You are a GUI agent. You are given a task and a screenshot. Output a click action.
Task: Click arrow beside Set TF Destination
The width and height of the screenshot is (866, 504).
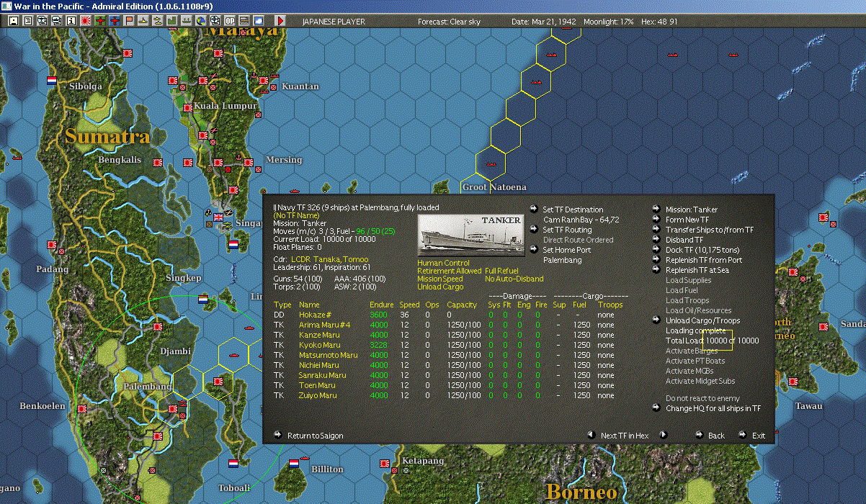[x=533, y=210]
